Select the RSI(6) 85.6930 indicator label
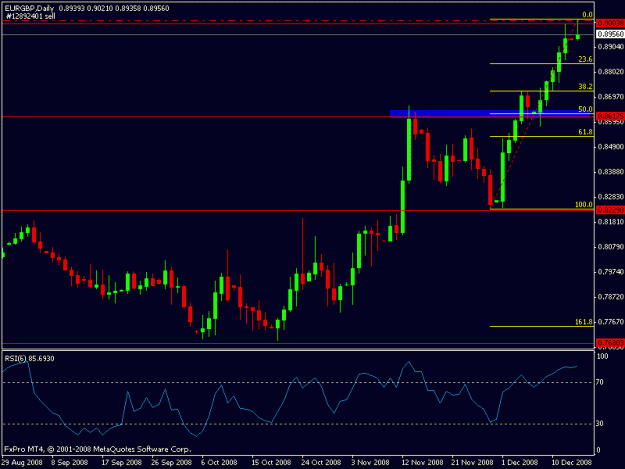 (x=29, y=358)
